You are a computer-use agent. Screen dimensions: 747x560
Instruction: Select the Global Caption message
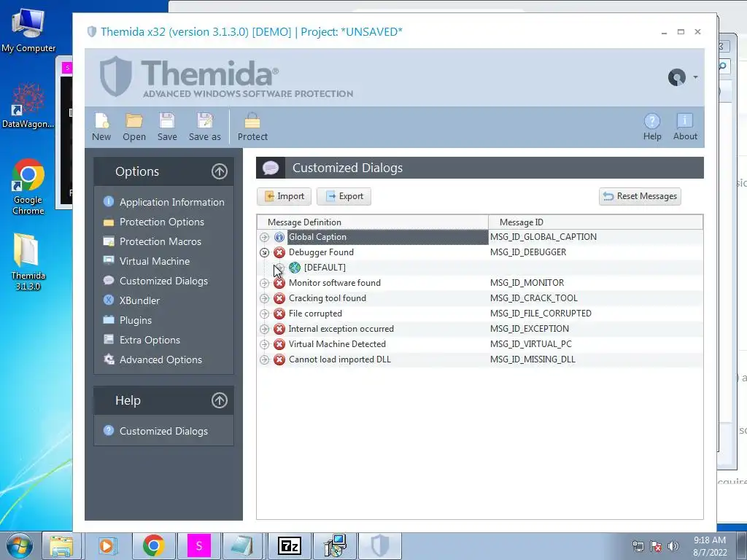pos(317,237)
